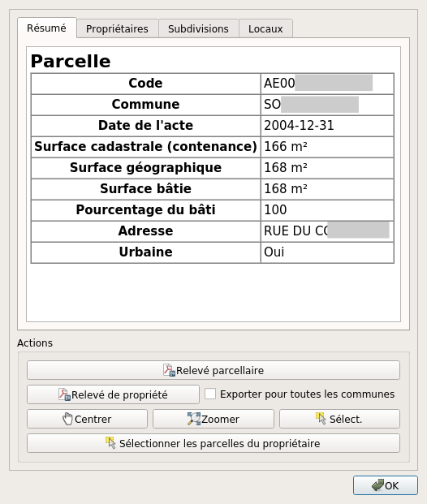This screenshot has width=427, height=504.
Task: Click the Urbaine value Oui
Action: [274, 252]
